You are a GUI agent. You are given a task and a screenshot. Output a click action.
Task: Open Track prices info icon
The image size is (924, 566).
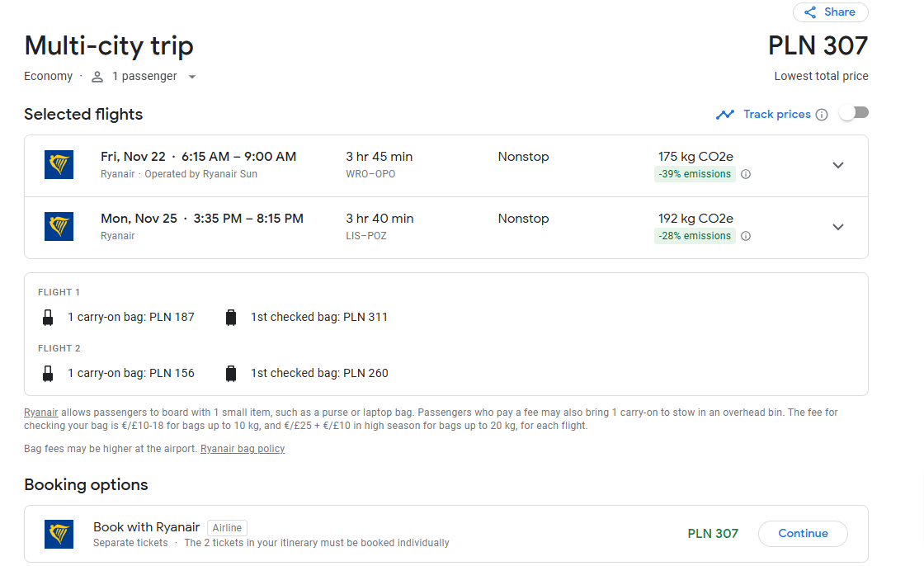pyautogui.click(x=822, y=115)
